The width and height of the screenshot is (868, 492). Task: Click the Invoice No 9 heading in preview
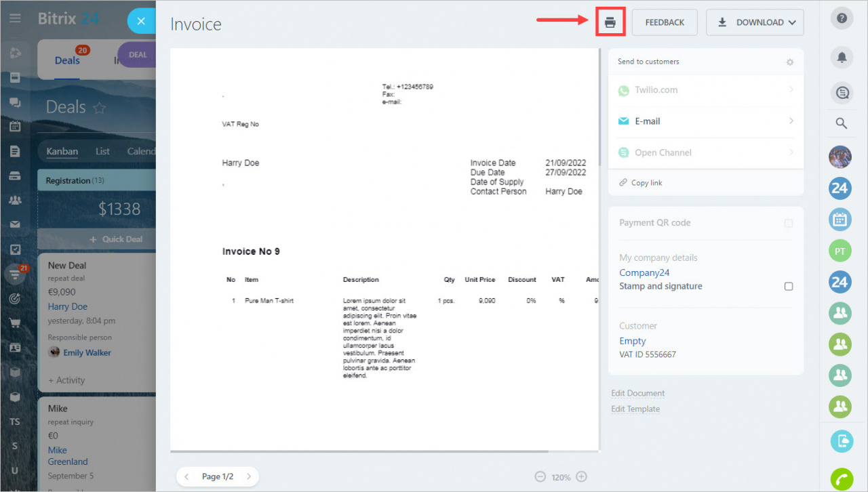coord(251,251)
